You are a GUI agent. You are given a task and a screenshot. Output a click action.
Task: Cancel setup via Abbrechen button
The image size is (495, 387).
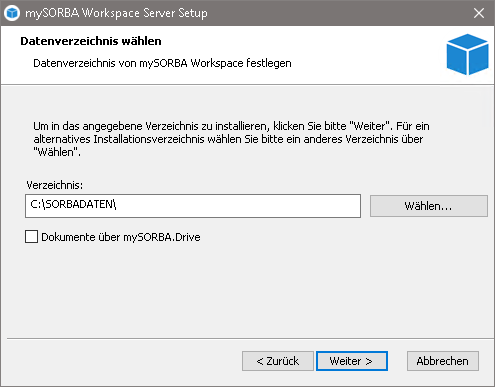[443, 361]
